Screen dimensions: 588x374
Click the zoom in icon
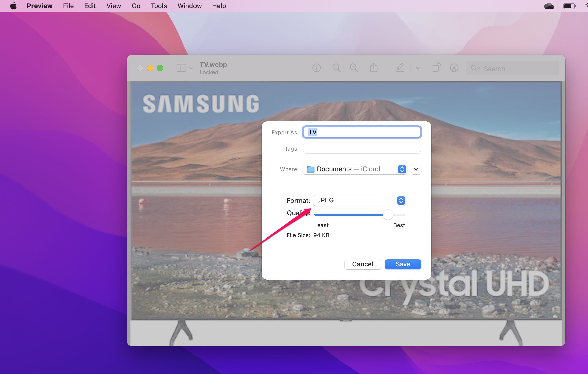tap(354, 68)
